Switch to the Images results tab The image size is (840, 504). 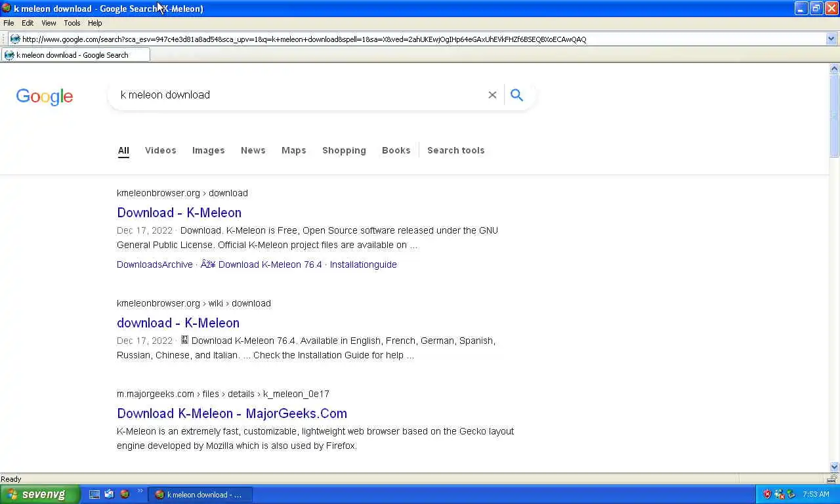click(x=209, y=150)
